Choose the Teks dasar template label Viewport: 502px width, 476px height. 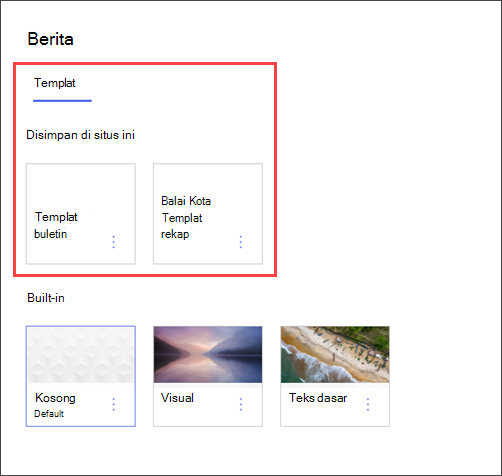click(318, 398)
